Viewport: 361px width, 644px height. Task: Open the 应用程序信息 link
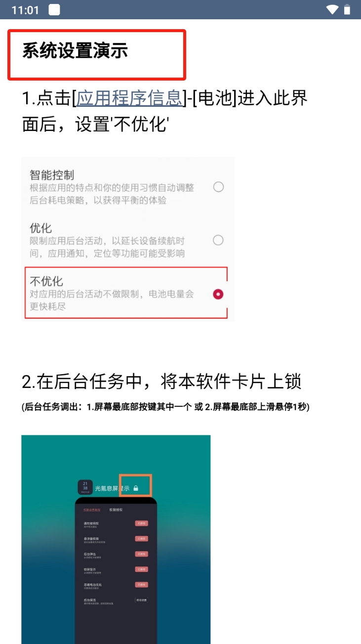click(x=129, y=98)
